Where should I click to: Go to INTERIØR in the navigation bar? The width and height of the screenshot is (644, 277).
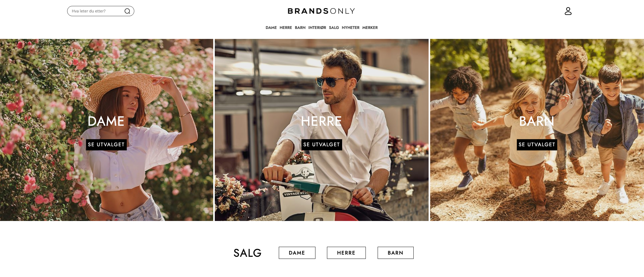[317, 28]
